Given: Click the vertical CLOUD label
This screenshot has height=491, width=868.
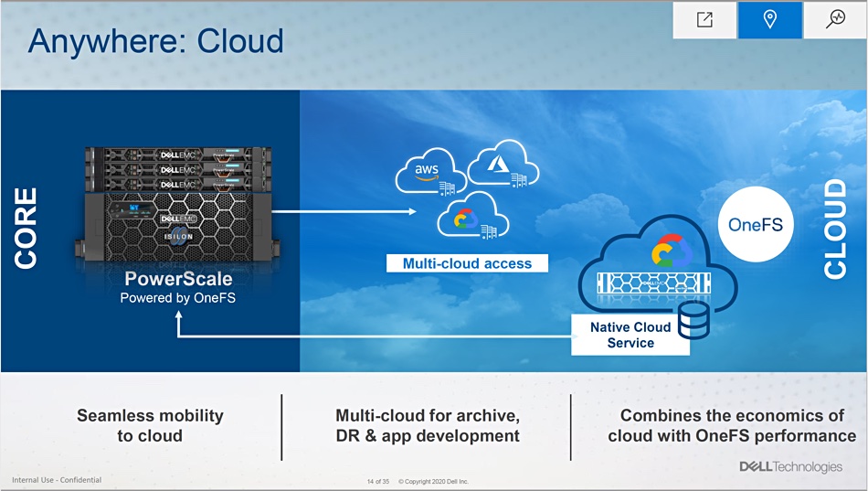Looking at the screenshot, I should click(x=835, y=229).
